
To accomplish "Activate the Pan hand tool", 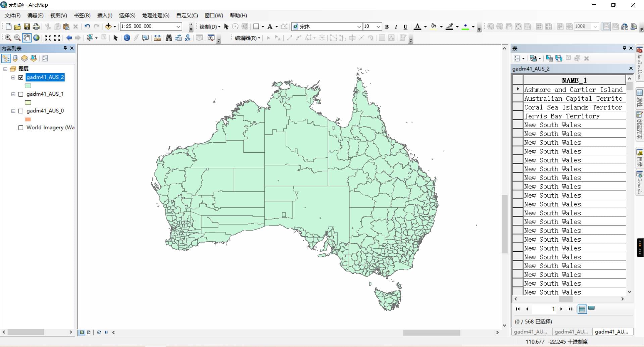I will tap(27, 38).
